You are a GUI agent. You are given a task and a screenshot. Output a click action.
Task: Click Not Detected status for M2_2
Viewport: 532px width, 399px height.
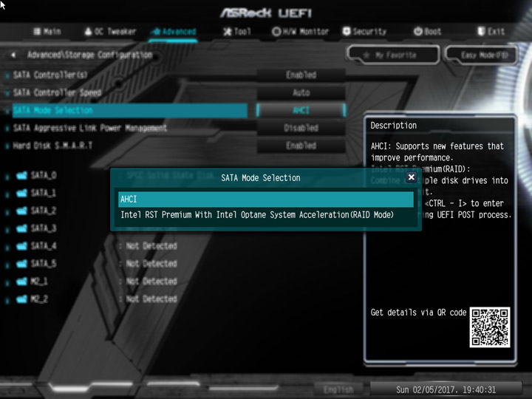[x=151, y=299]
